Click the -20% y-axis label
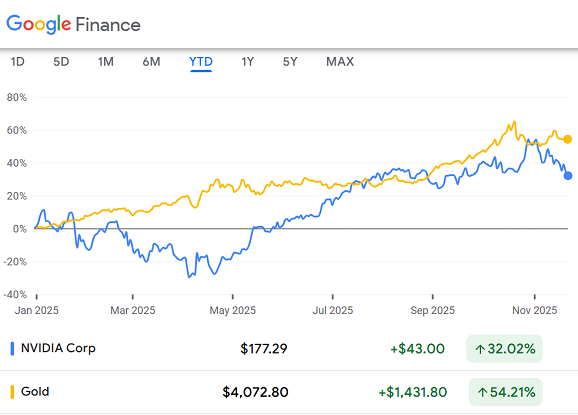 coord(15,262)
